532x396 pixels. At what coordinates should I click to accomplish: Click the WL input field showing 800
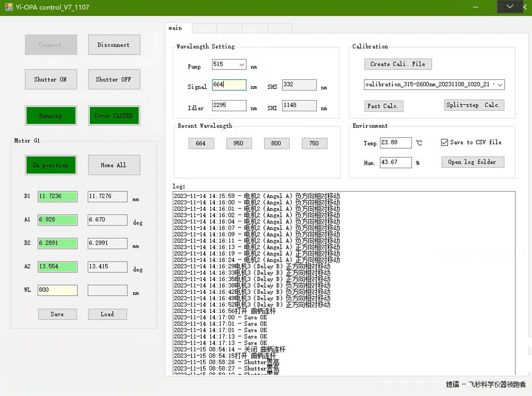[x=57, y=290]
